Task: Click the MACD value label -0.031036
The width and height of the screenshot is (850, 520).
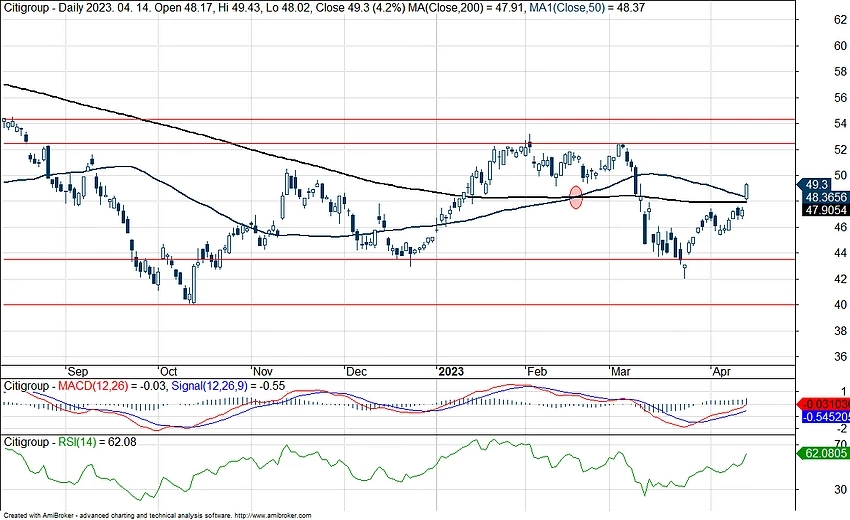Action: pyautogui.click(x=825, y=404)
